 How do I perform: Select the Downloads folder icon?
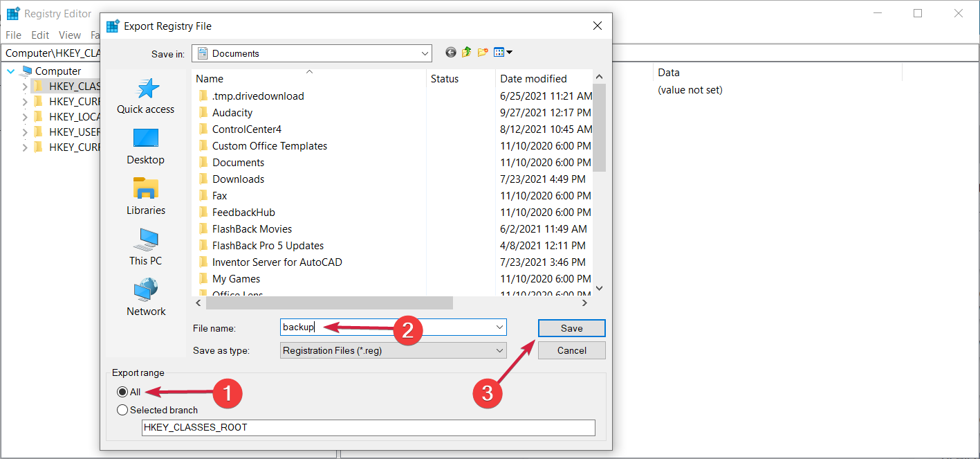(x=203, y=179)
